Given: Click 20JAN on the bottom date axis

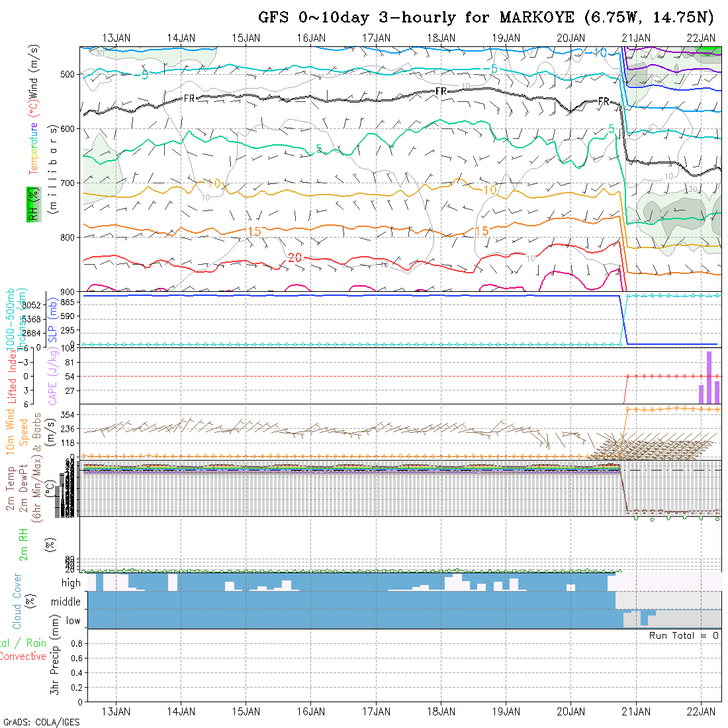Looking at the screenshot, I should pyautogui.click(x=571, y=711).
